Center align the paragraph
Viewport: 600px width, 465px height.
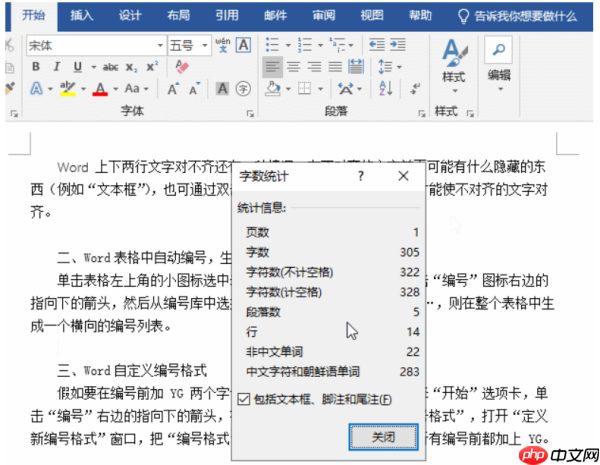293,67
